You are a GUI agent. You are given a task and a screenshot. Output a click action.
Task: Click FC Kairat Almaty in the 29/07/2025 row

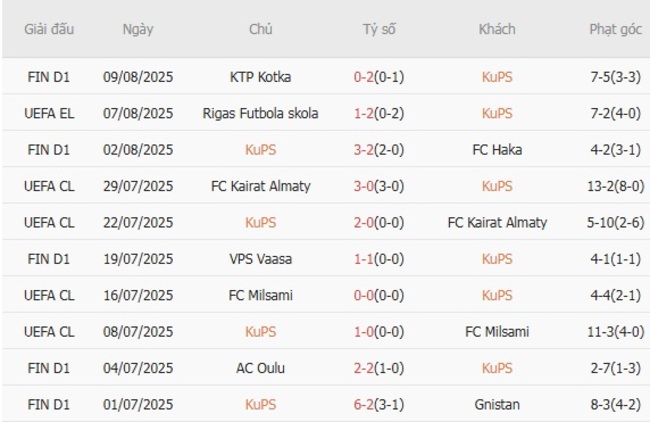coord(260,186)
